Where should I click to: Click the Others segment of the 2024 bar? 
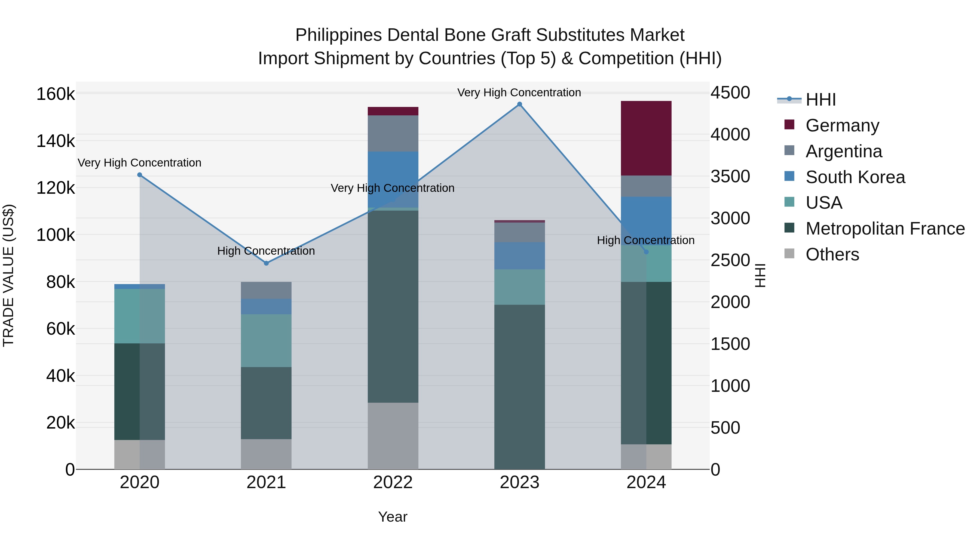point(646,457)
